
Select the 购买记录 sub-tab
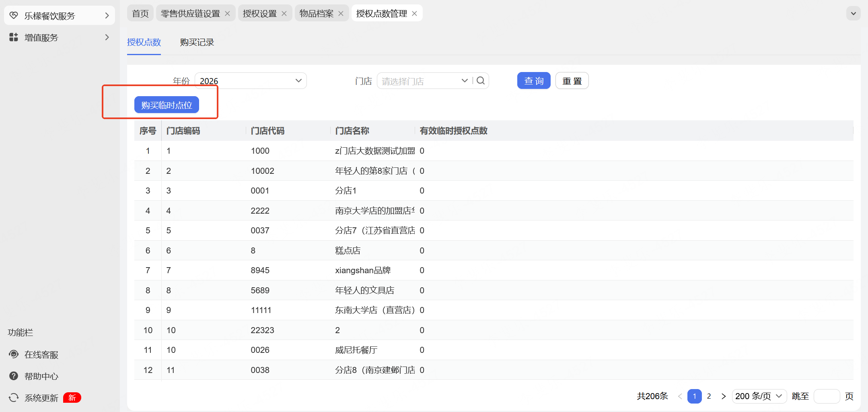coord(197,42)
